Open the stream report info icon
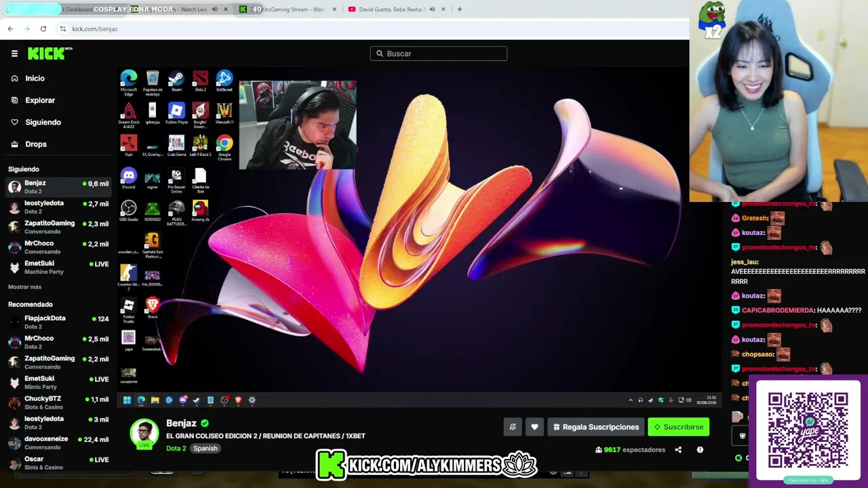 (x=700, y=449)
